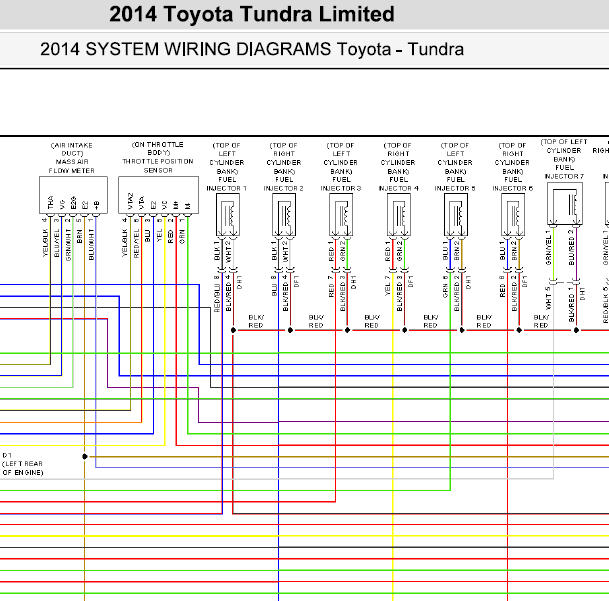Click the Fuel Injector 7 coil symbol
The height and width of the screenshot is (601, 609).
click(565, 204)
